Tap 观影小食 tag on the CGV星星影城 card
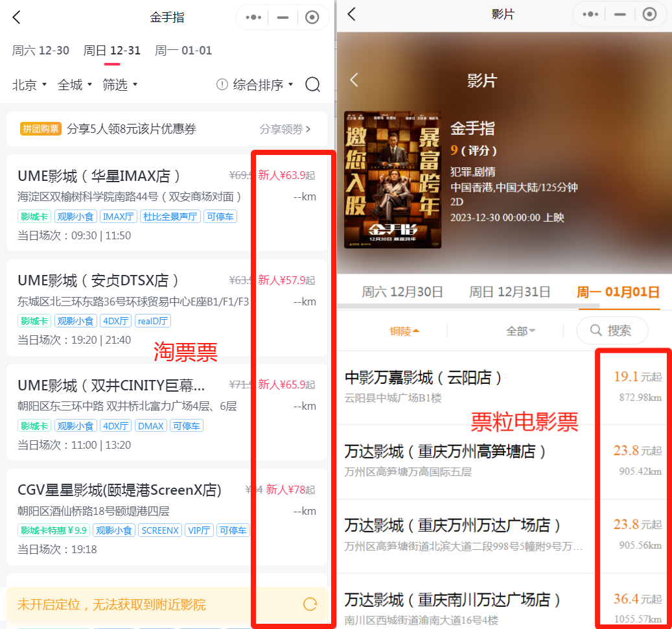The width and height of the screenshot is (672, 629). tap(113, 530)
